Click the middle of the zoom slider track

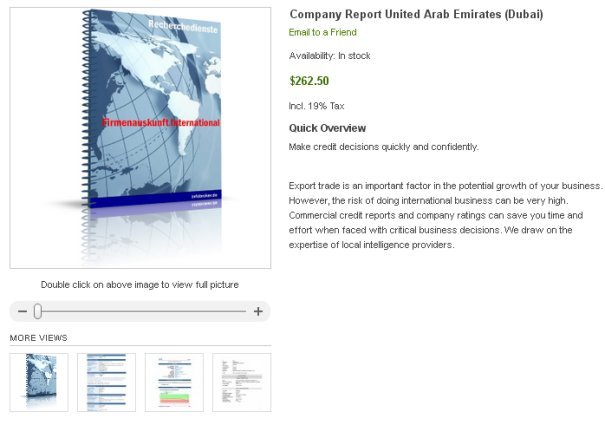click(x=140, y=312)
